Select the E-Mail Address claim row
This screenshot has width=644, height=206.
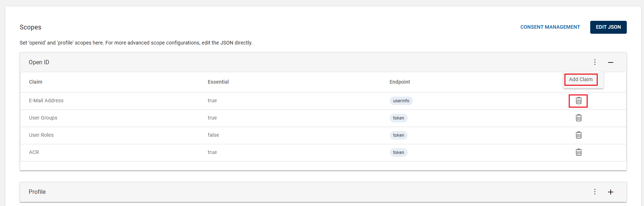(323, 101)
